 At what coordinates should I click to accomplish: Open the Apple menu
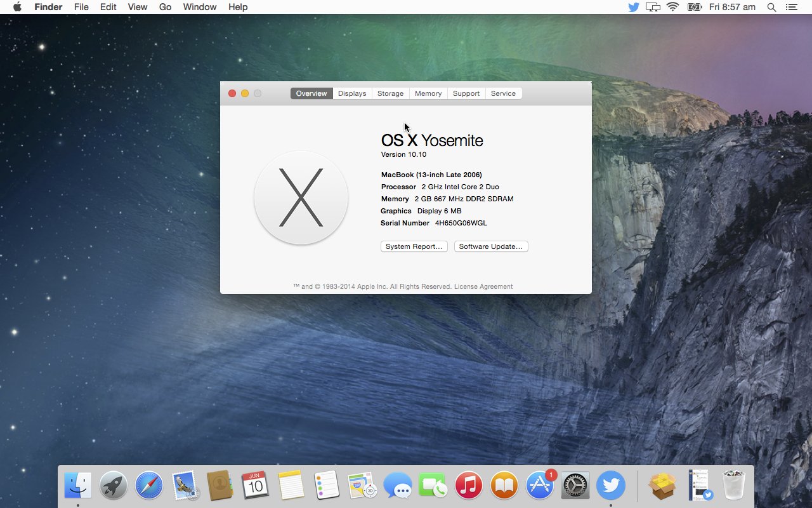click(x=17, y=7)
